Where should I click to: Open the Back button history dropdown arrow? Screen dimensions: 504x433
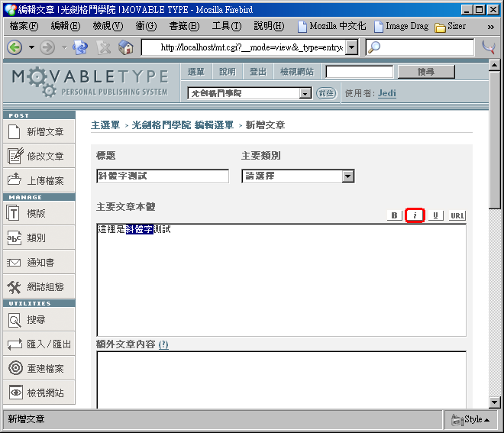[x=31, y=47]
